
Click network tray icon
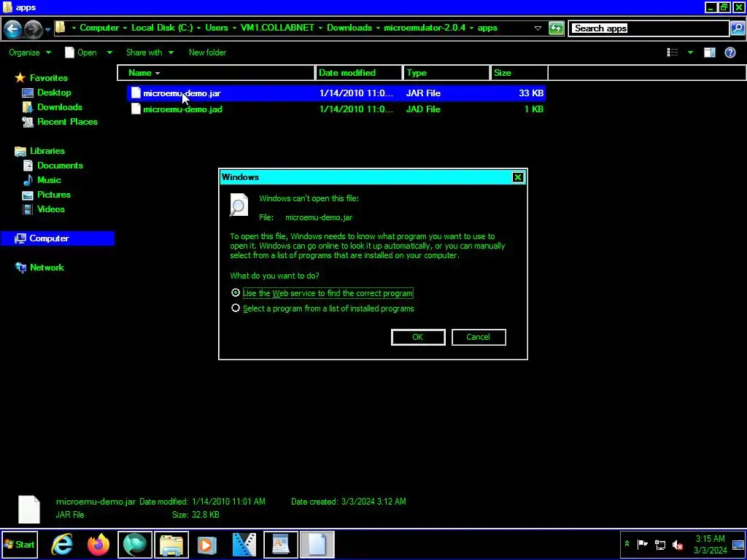[659, 544]
